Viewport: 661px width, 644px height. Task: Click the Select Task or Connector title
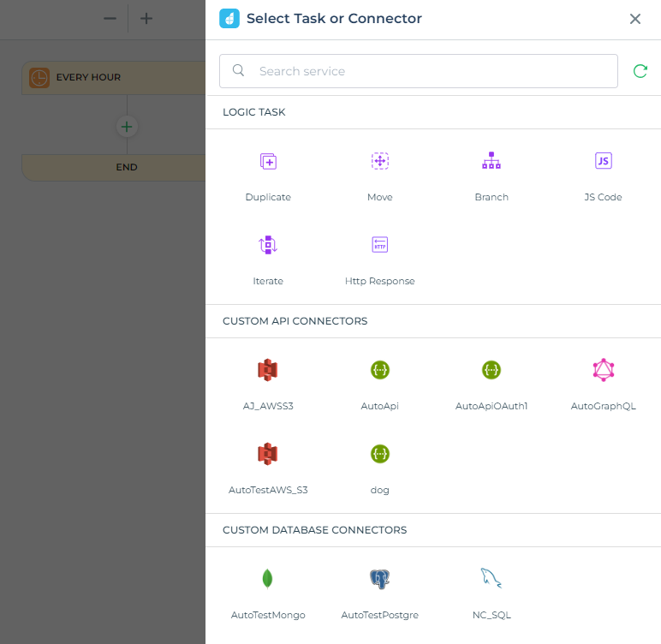334,19
